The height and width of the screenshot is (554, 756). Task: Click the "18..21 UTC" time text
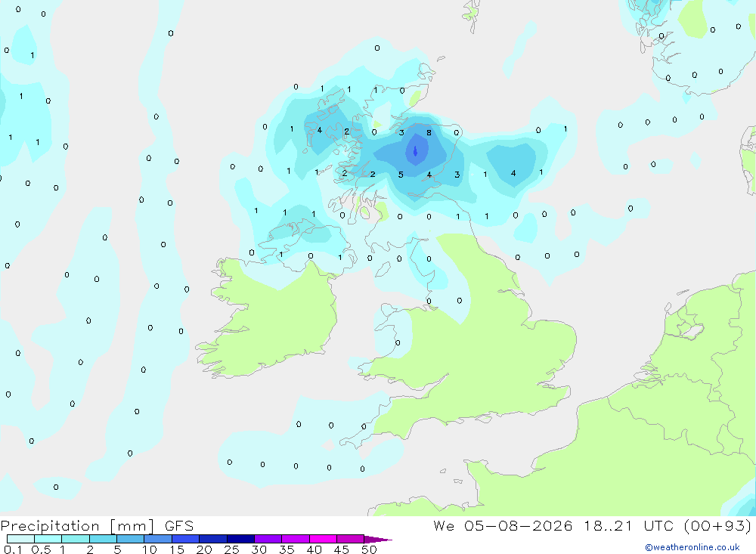(x=628, y=525)
